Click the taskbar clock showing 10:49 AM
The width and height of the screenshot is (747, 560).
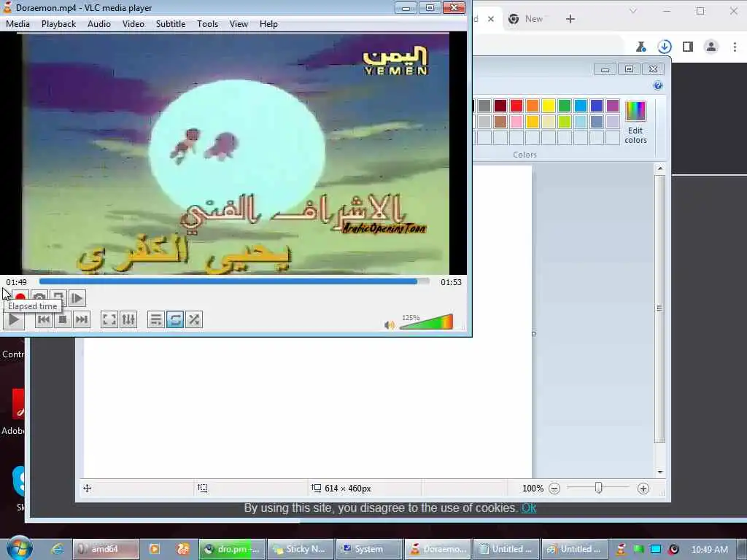pyautogui.click(x=709, y=550)
